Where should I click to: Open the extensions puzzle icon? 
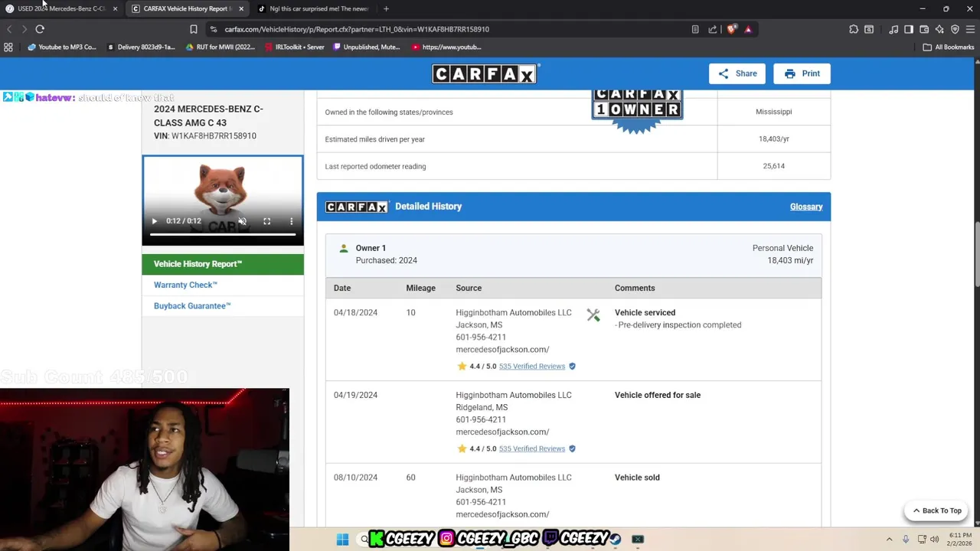coord(854,29)
